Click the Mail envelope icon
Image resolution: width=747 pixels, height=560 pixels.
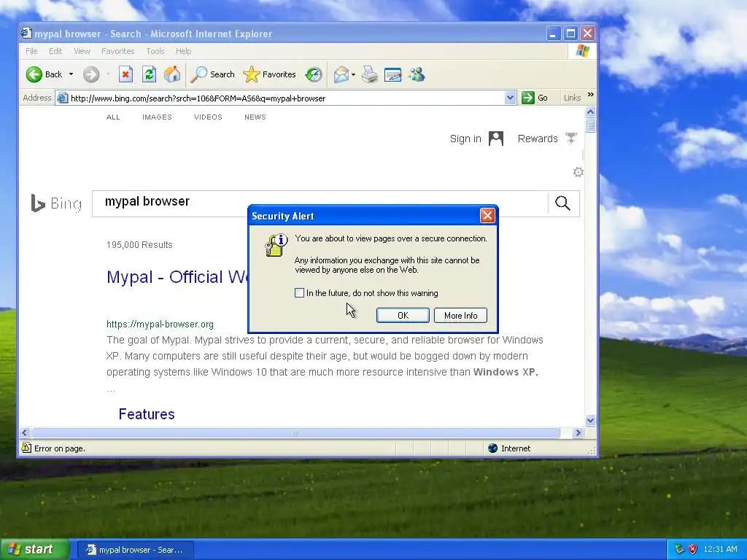click(x=341, y=74)
